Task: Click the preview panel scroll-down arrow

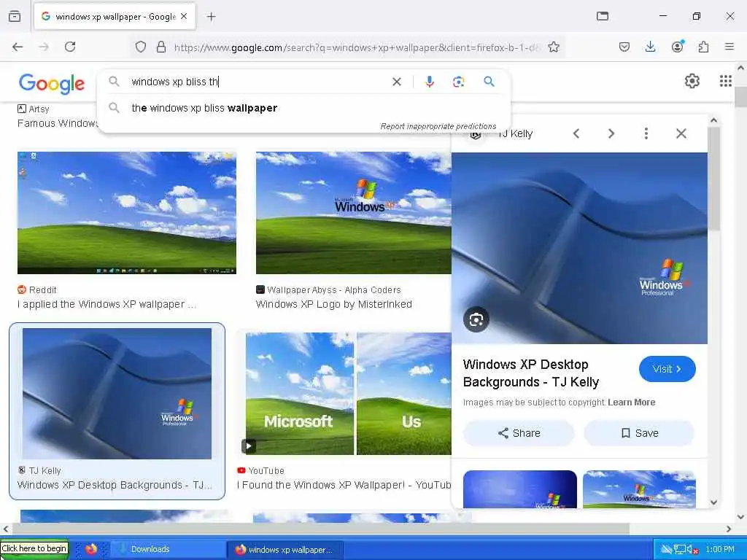Action: point(713,502)
